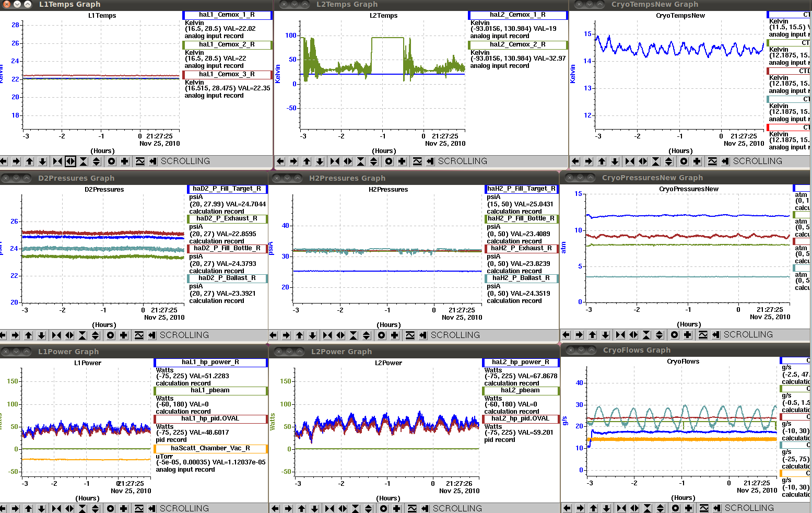Image resolution: width=812 pixels, height=513 pixels.
Task: Click circle icon in CryoTempsNew toolbar
Action: click(684, 161)
